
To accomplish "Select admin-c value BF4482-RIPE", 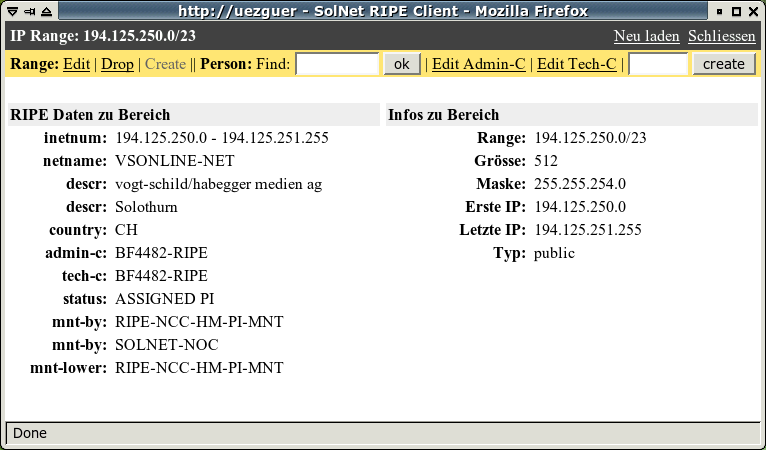I will (161, 253).
